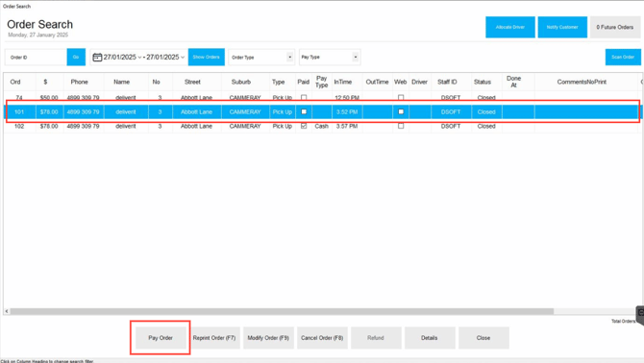Expand the start date 27/01/2025 chevron
The image size is (644, 363).
[139, 57]
